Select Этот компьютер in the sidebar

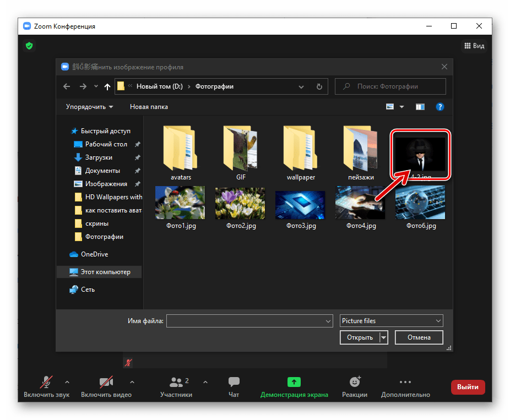(105, 272)
